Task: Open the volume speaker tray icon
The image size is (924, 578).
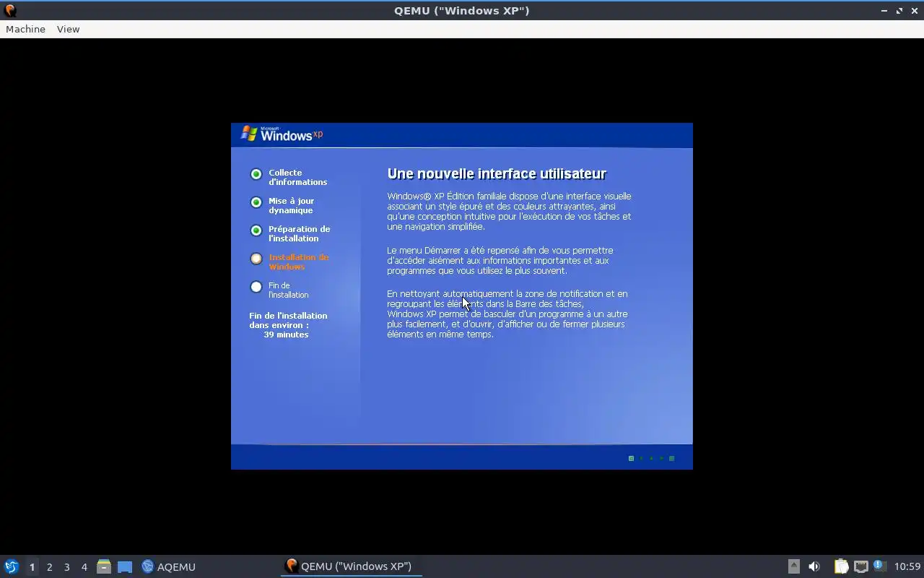Action: 814,566
